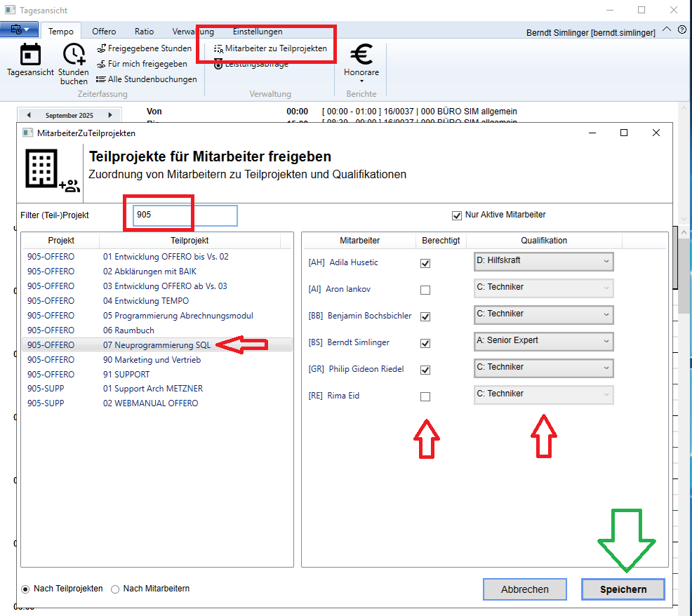Uncheck Berechtigt for Adila Husetic

coord(425,263)
